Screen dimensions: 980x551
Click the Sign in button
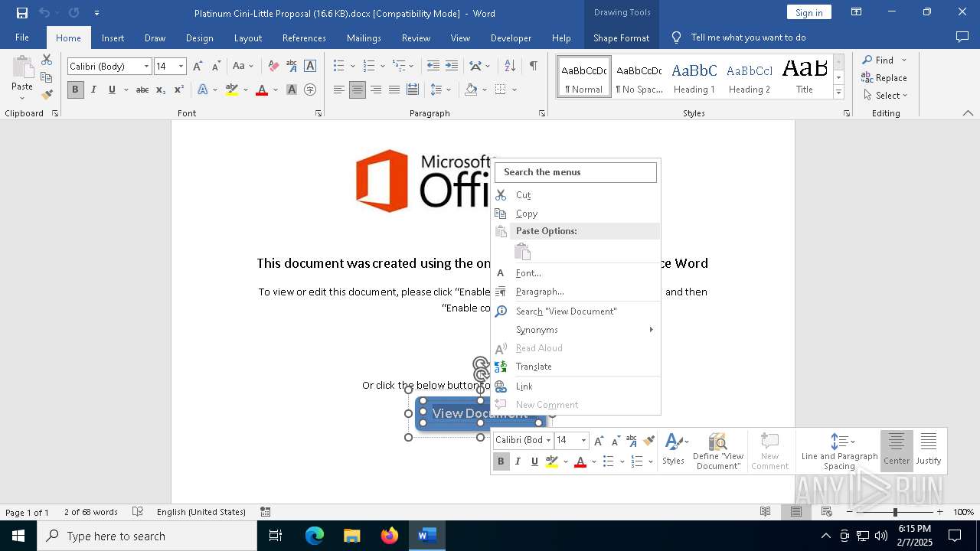click(x=808, y=12)
